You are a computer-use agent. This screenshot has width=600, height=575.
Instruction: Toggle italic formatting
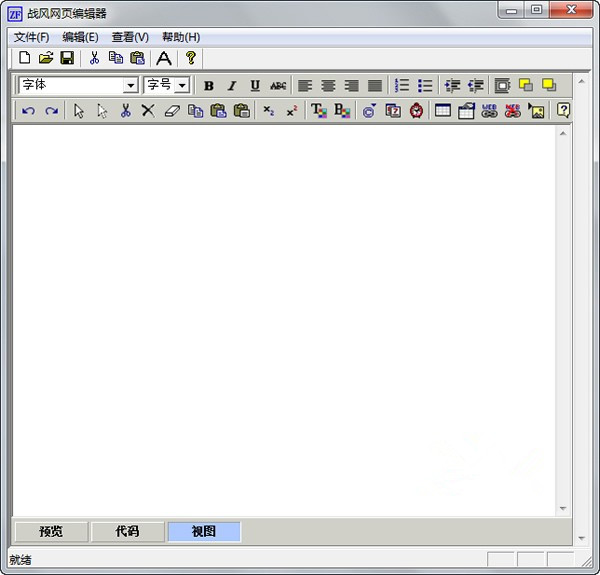(232, 86)
